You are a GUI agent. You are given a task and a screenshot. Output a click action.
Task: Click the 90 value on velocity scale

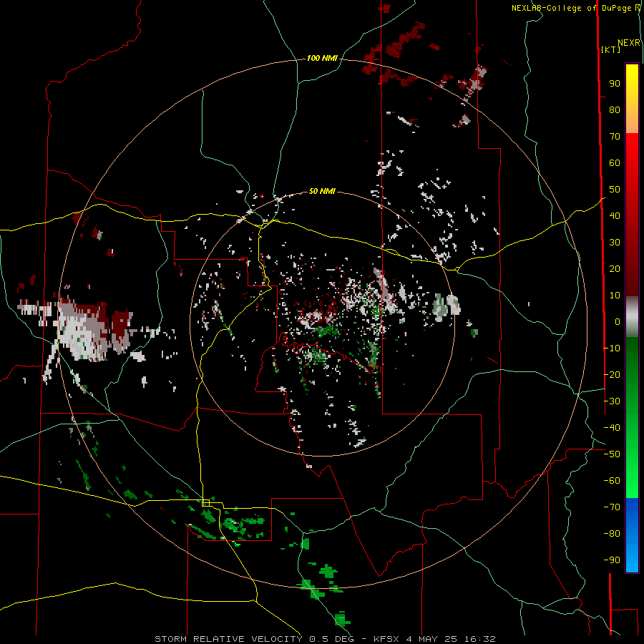pos(615,84)
